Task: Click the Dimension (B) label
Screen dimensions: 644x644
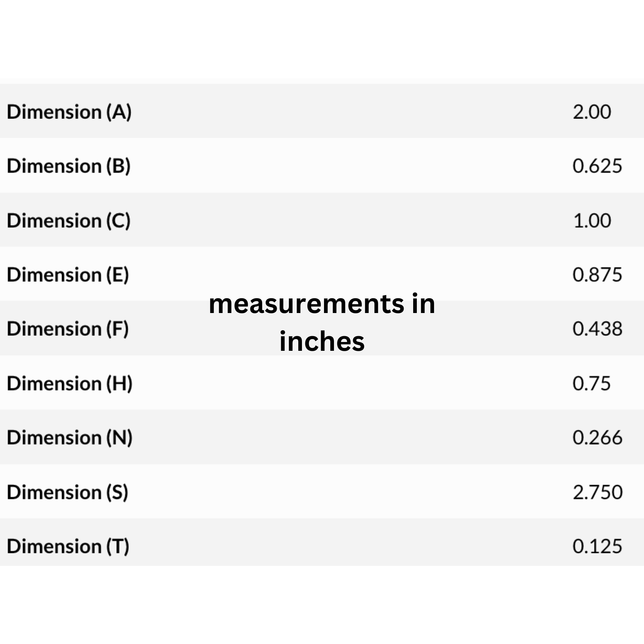Action: [x=69, y=166]
